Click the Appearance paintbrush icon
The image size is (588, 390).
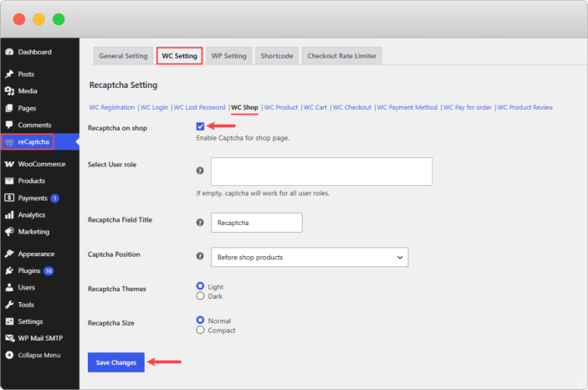coord(9,254)
